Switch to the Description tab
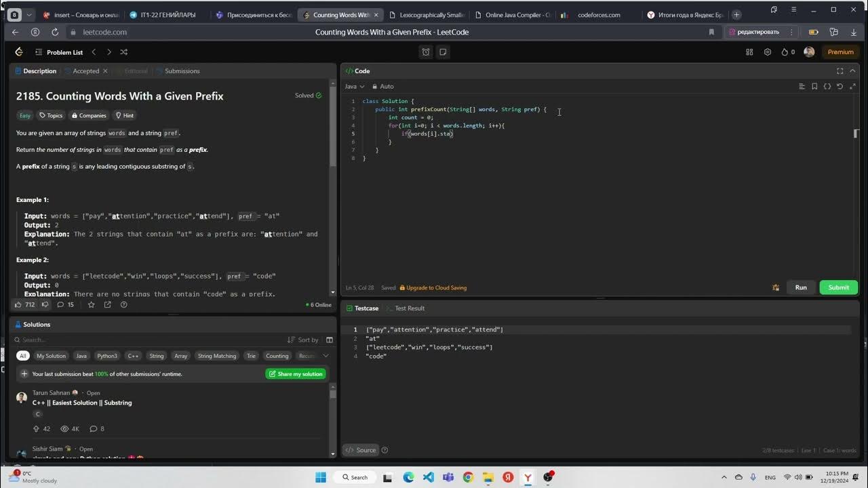Image resolution: width=868 pixels, height=488 pixels. 35,71
